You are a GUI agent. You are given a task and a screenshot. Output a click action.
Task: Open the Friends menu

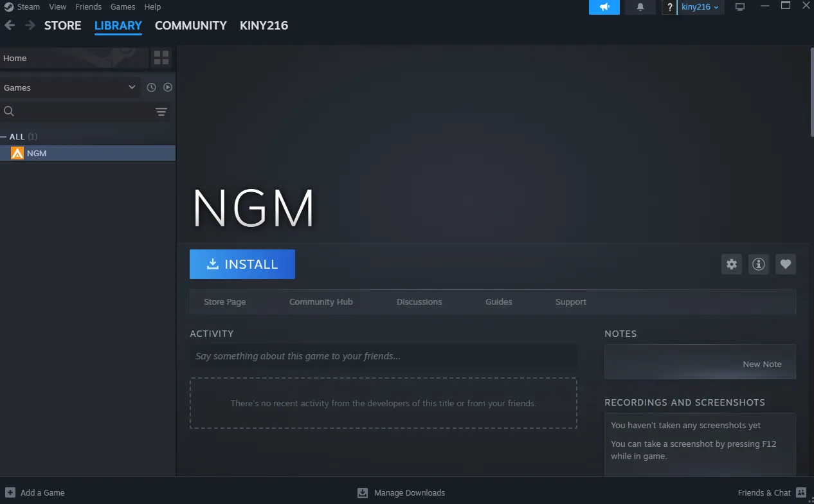click(x=89, y=7)
